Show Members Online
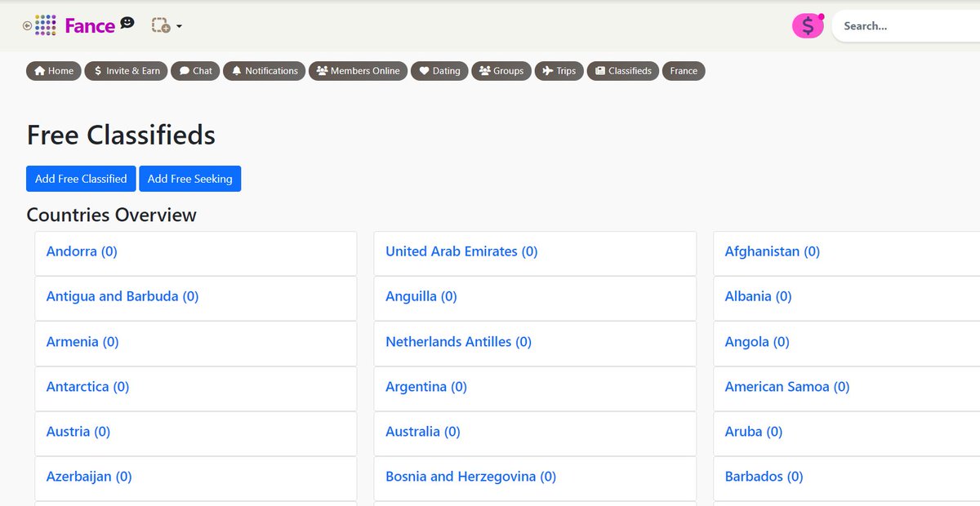980x506 pixels. coord(358,71)
